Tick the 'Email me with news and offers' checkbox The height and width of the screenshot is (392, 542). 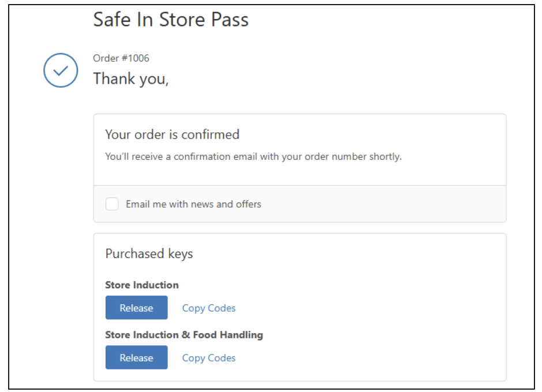pos(112,204)
